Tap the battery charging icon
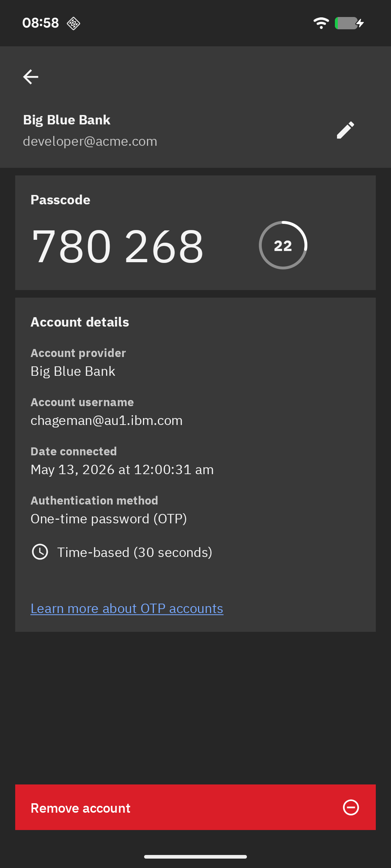The width and height of the screenshot is (391, 868). click(349, 23)
